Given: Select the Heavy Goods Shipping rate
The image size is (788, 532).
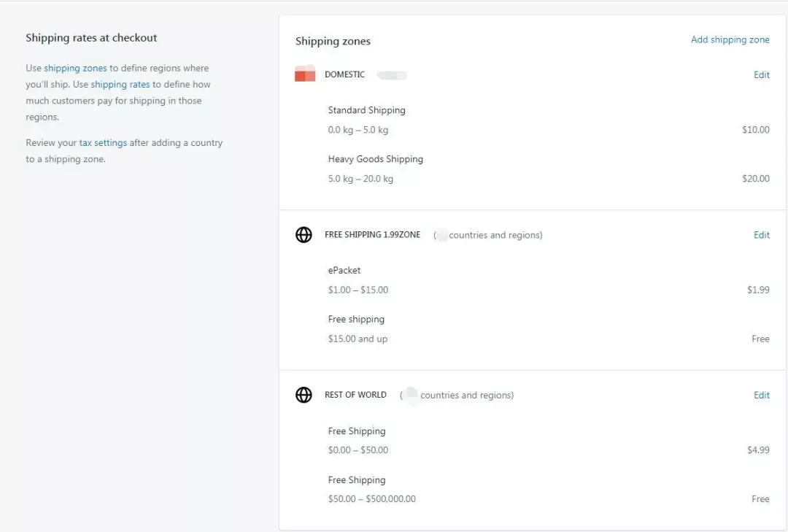Looking at the screenshot, I should tap(375, 159).
